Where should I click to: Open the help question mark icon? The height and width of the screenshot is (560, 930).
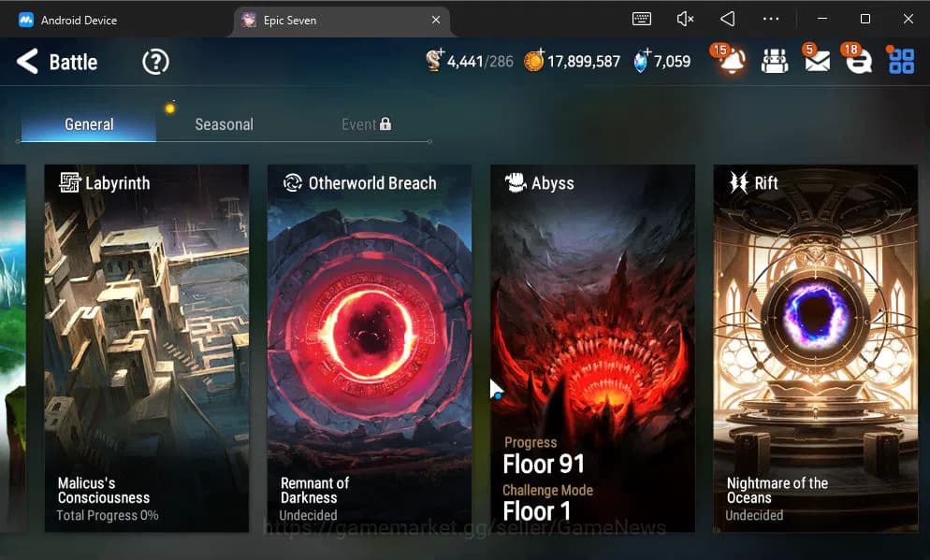(x=155, y=63)
